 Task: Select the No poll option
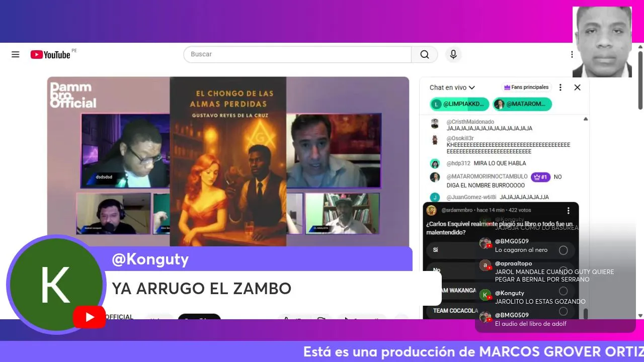point(501,270)
